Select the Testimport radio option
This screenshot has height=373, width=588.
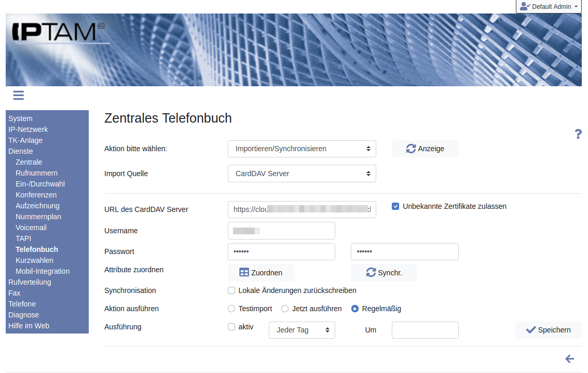[x=231, y=309]
